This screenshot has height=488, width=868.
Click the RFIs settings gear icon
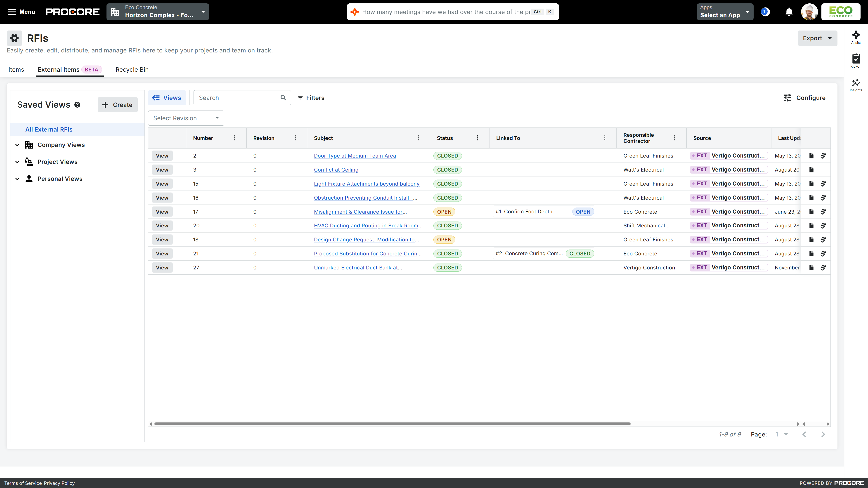tap(14, 38)
